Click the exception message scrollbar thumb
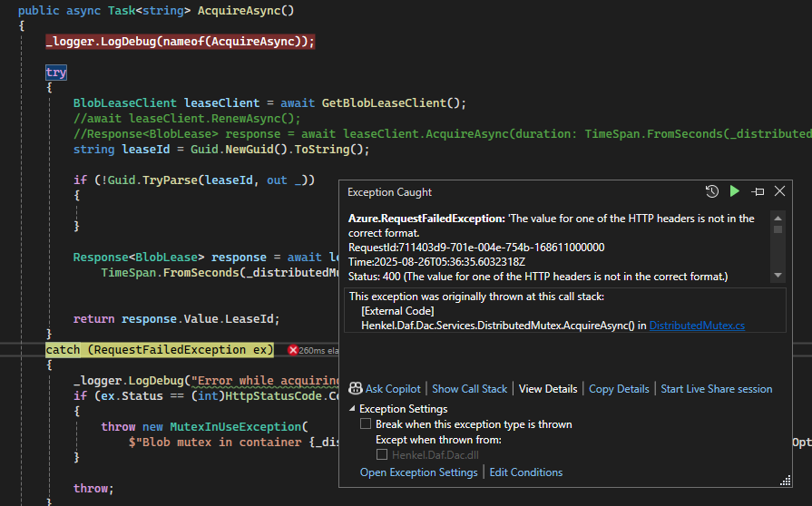This screenshot has height=506, width=812. coord(778,229)
